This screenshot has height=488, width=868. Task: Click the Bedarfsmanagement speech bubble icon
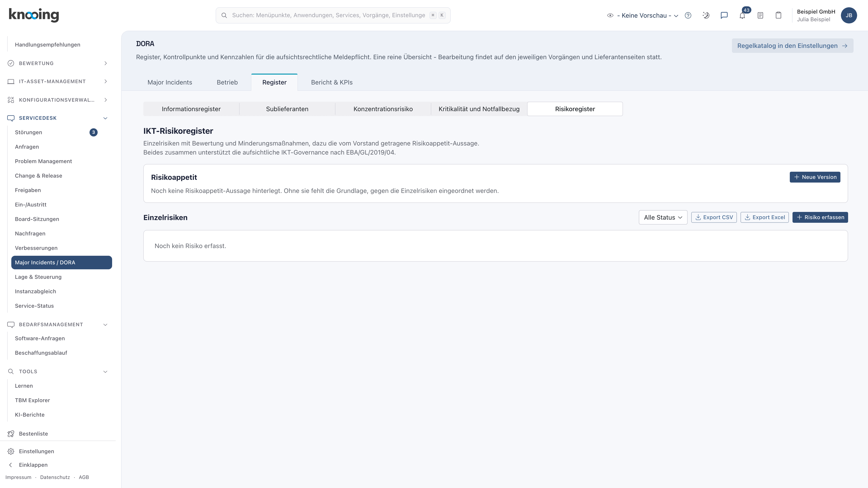click(x=11, y=325)
